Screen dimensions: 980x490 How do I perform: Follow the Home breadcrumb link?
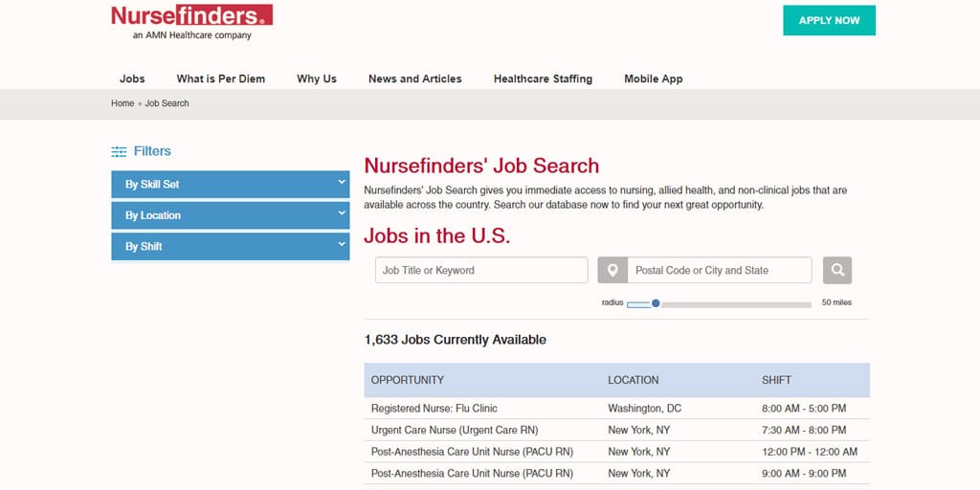[x=122, y=103]
